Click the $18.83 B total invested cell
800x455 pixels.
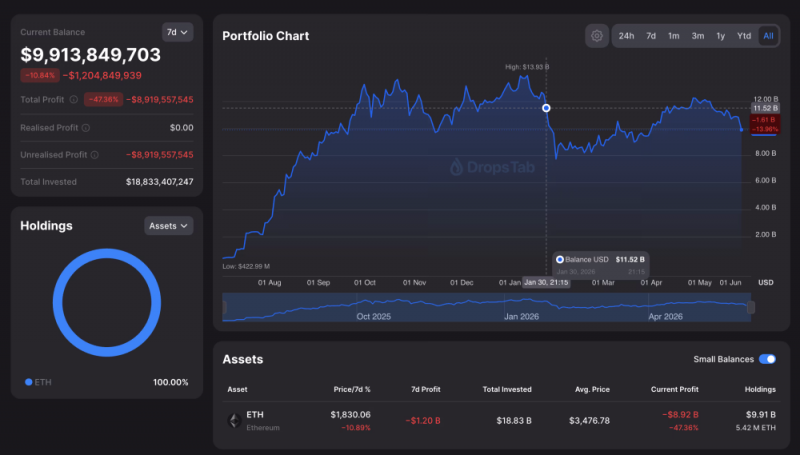[514, 421]
